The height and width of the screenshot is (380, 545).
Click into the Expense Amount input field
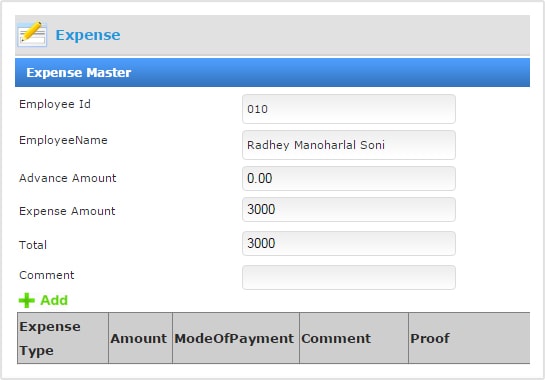(x=349, y=209)
